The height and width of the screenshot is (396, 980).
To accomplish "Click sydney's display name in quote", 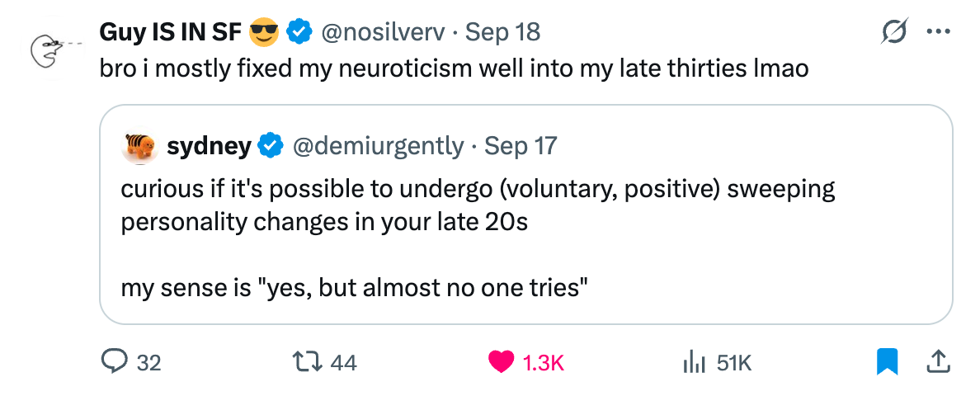I will 209,146.
